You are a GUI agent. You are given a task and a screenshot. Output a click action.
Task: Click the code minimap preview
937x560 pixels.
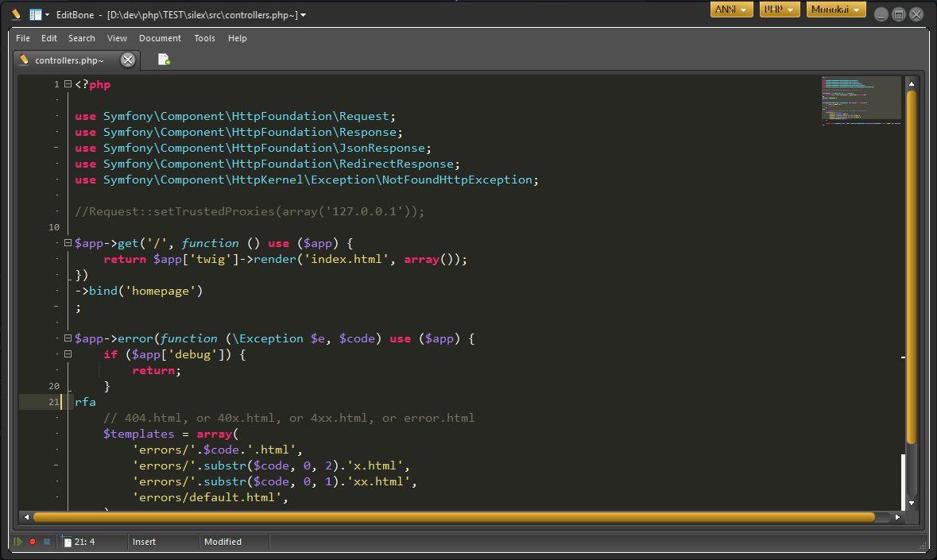(x=861, y=99)
